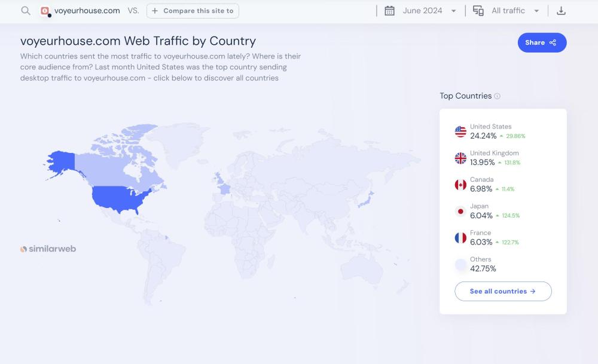Screen dimensions: 598x364
Task: Open the All traffic dropdown arrow
Action: coord(536,11)
